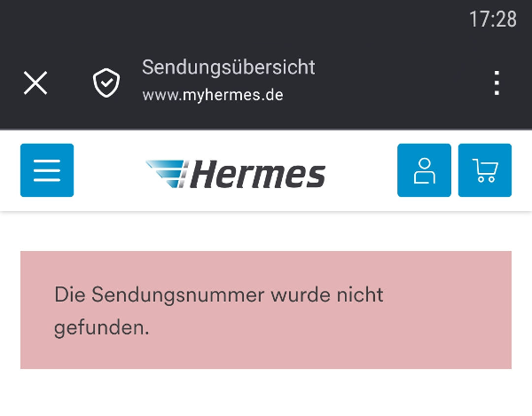View the shopping cart
The height and width of the screenshot is (416, 532).
(x=485, y=170)
